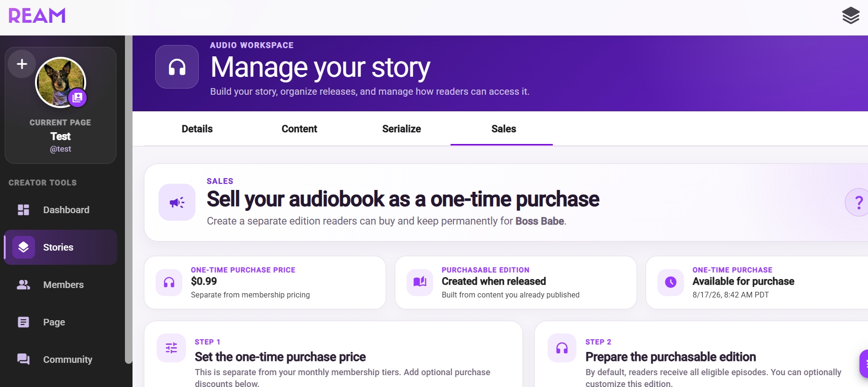Click the headphones audio workspace icon
This screenshot has width=868, height=387.
[177, 67]
